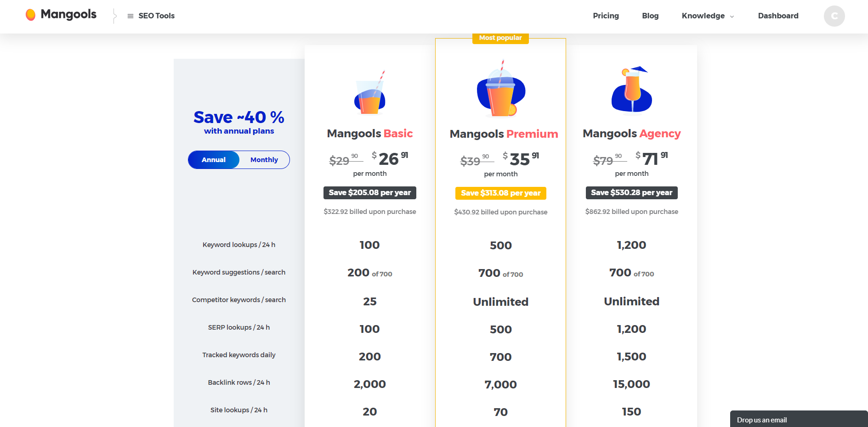Click the Keyword lookups / 24 h label

click(239, 245)
